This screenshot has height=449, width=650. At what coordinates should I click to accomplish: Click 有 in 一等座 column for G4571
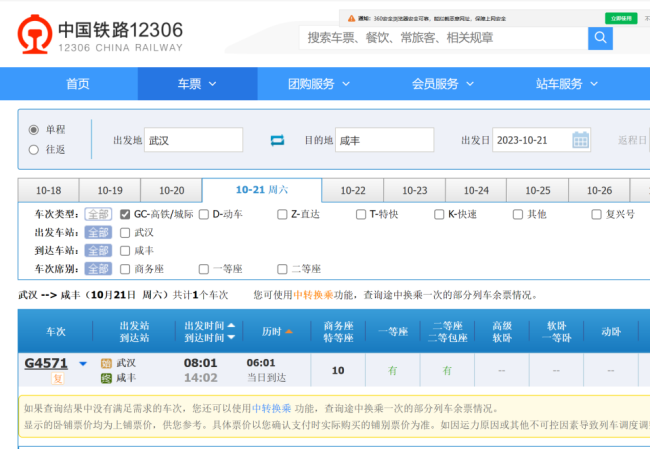[x=393, y=371]
